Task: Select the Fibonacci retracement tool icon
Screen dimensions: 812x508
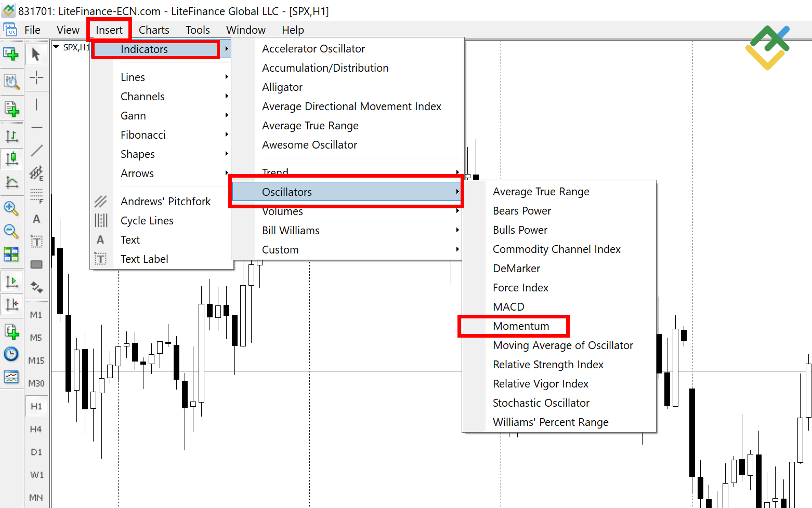Action: [36, 196]
